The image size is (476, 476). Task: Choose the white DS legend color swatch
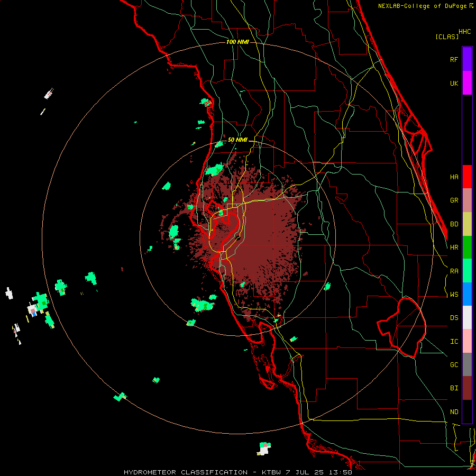[x=467, y=317]
